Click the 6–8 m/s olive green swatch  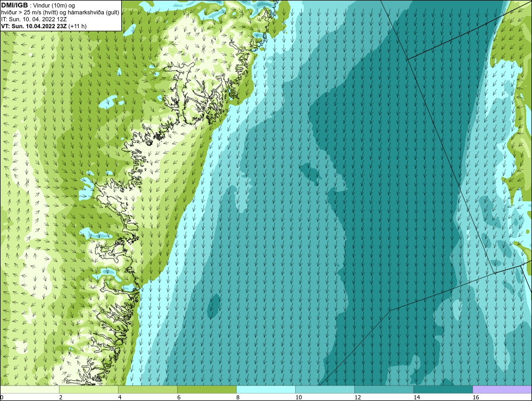tap(207, 389)
